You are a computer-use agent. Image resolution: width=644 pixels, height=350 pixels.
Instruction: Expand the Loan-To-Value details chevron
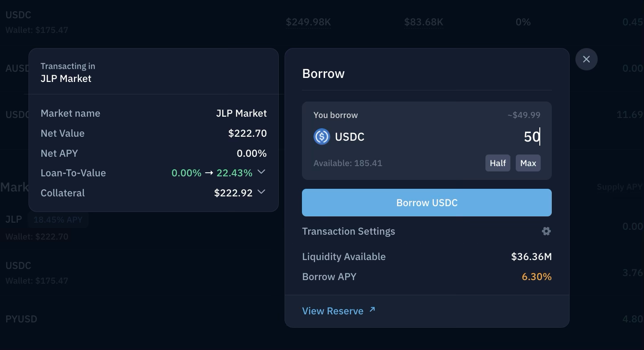coord(261,172)
